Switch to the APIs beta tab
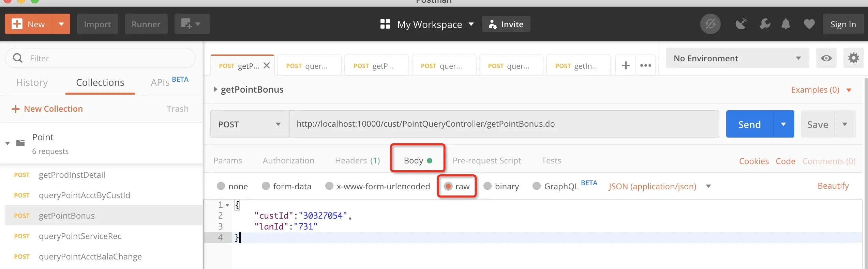This screenshot has width=868, height=269. pyautogui.click(x=169, y=82)
